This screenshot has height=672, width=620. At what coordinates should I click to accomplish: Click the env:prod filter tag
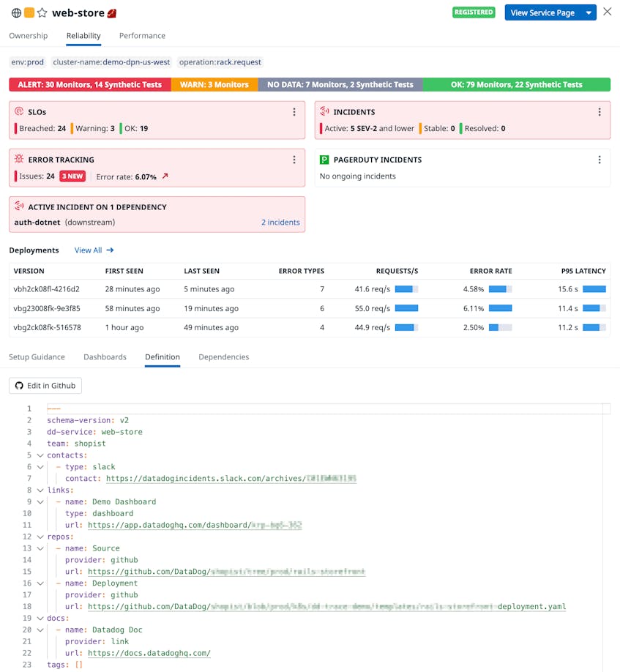[x=27, y=62]
